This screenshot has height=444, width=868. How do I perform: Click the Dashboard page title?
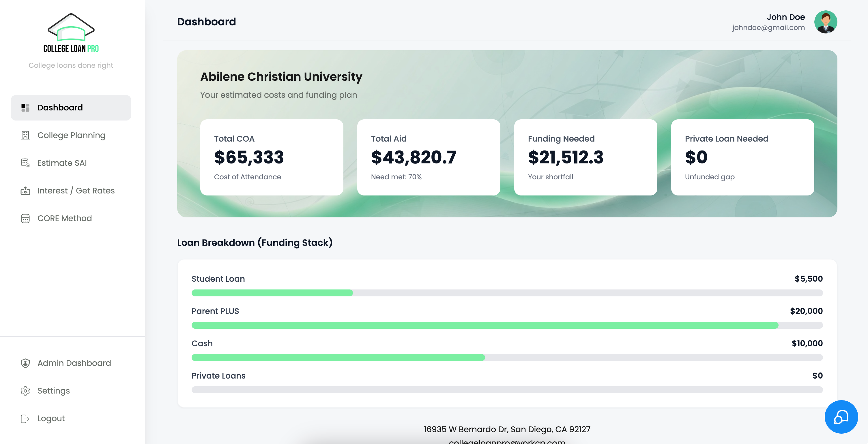[207, 22]
